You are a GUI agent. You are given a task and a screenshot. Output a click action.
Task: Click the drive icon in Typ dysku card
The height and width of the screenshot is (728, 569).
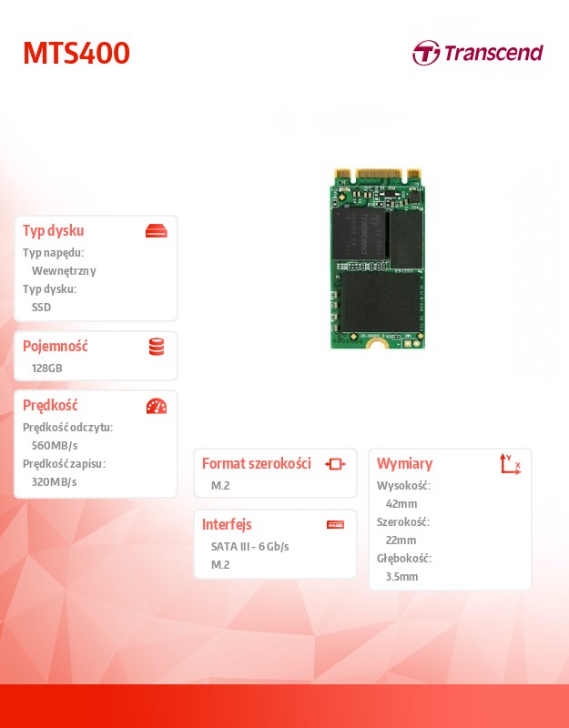(x=157, y=231)
